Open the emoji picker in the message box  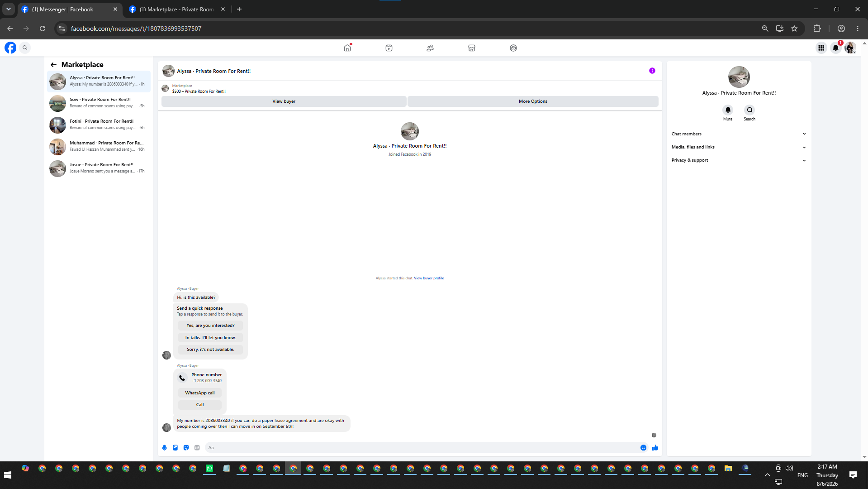[643, 448]
